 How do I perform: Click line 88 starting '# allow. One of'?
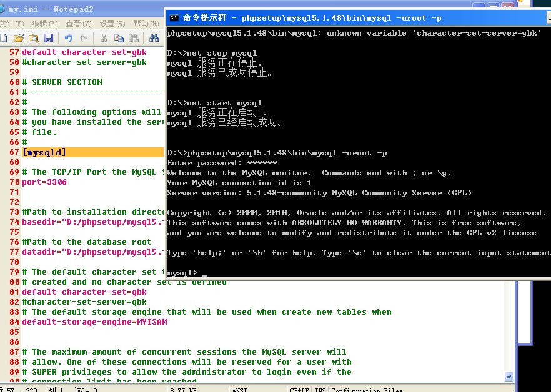click(187, 362)
